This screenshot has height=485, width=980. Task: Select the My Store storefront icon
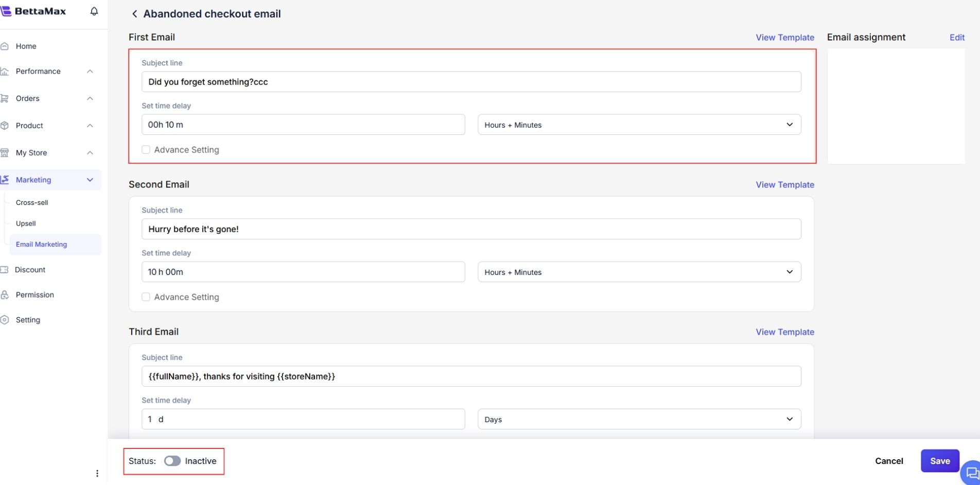point(5,152)
